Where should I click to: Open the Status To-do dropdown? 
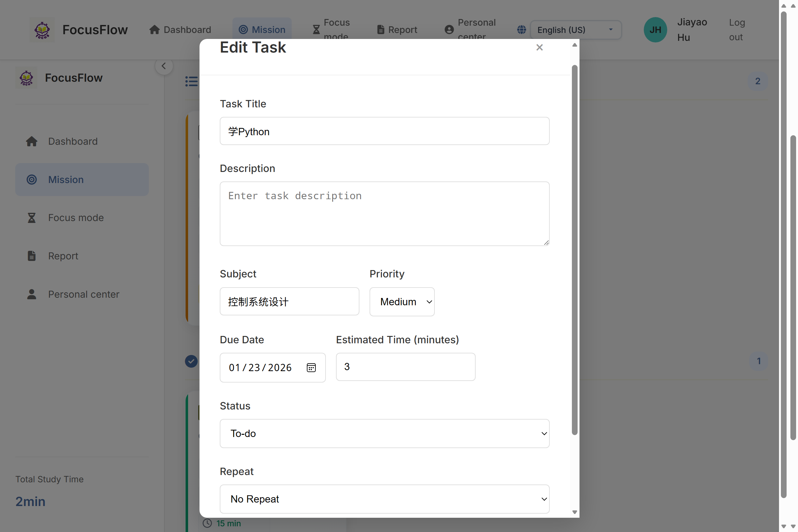point(384,433)
